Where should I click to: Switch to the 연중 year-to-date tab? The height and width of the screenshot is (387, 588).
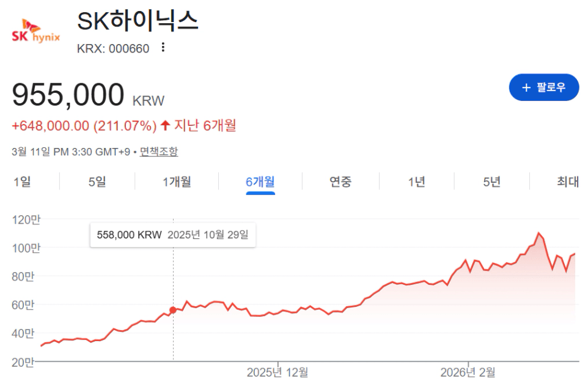point(340,182)
